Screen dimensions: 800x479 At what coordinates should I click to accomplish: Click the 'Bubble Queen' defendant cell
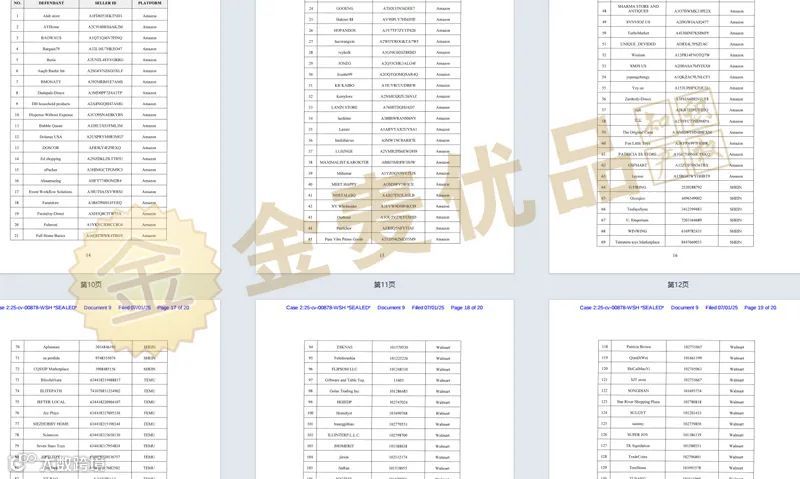52,125
